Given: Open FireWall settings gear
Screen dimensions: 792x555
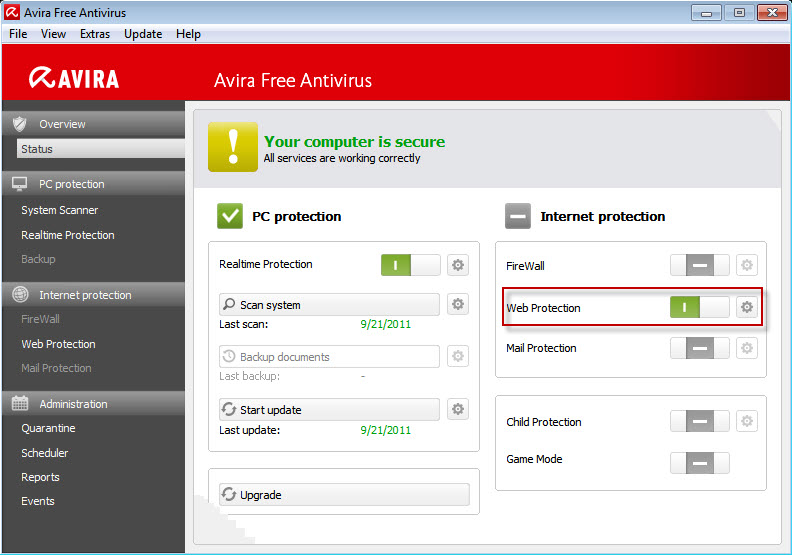Looking at the screenshot, I should [x=747, y=265].
